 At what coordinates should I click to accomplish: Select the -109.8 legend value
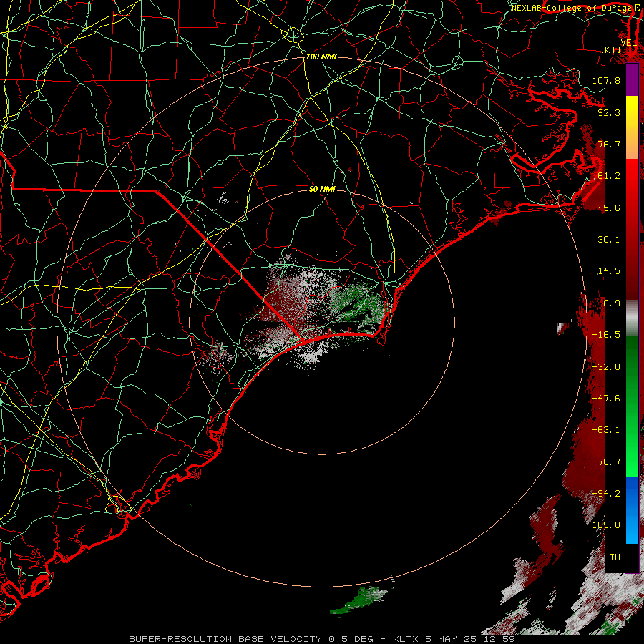(x=603, y=525)
